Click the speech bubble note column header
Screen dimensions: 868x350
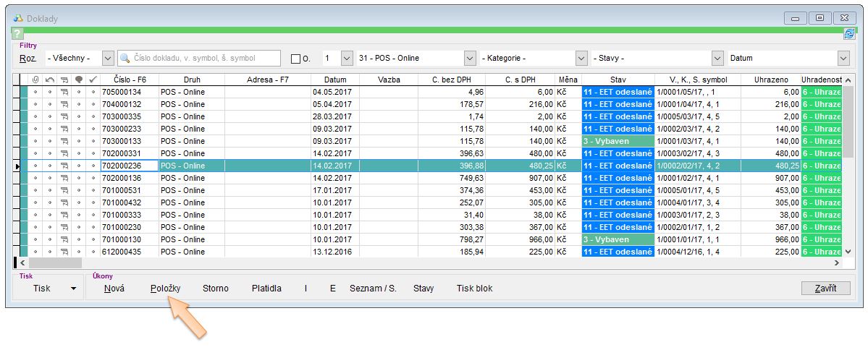point(78,80)
